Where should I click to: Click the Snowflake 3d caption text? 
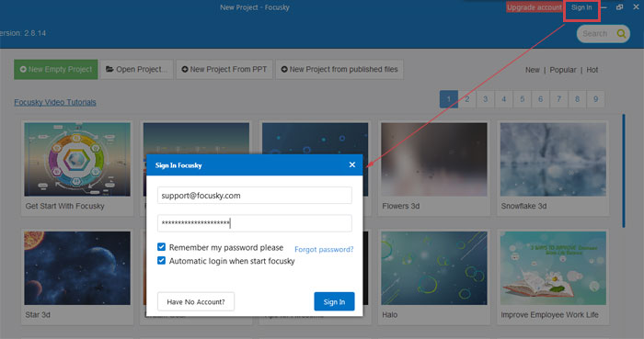click(x=523, y=206)
